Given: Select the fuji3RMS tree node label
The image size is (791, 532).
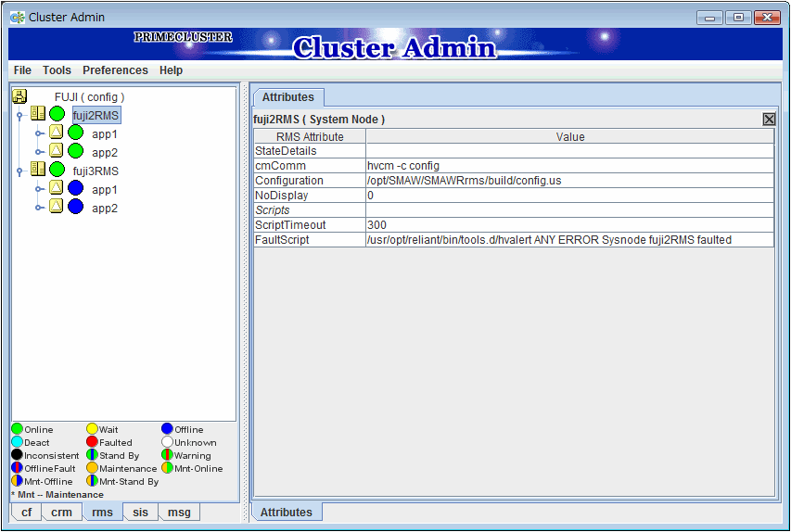Looking at the screenshot, I should [x=96, y=171].
